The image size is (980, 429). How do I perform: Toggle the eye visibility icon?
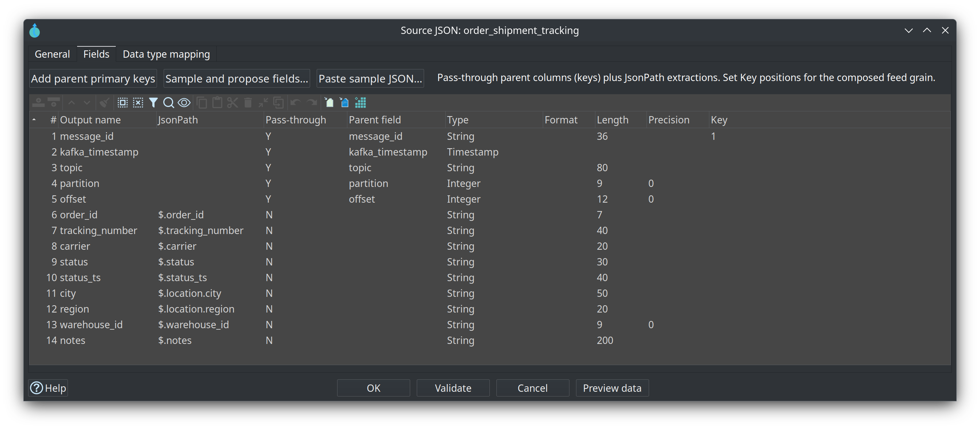click(x=184, y=102)
